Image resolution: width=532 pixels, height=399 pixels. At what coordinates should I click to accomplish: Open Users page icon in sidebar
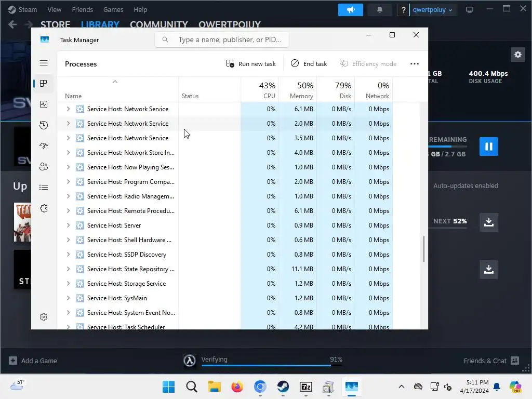tap(44, 167)
